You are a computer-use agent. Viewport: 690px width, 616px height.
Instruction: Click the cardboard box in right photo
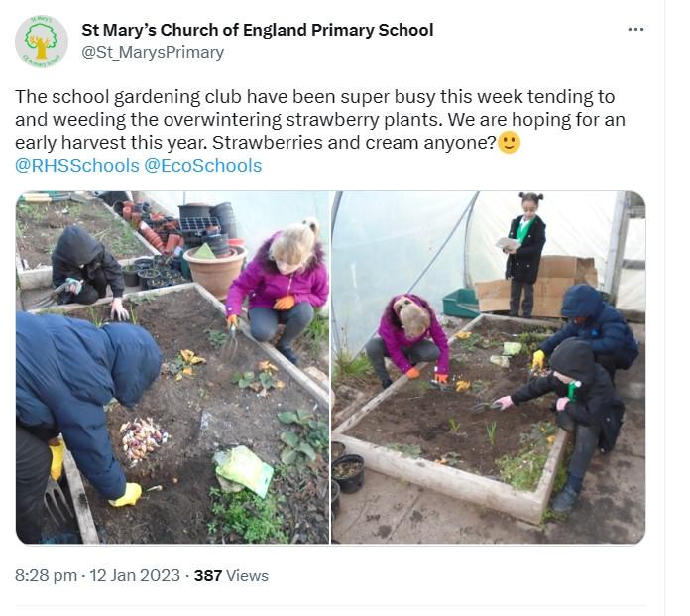pyautogui.click(x=547, y=283)
